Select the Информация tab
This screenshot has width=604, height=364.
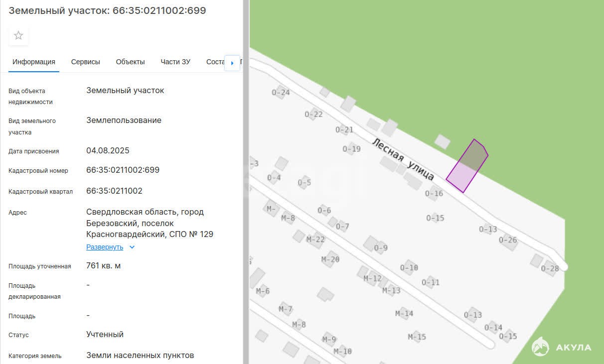(34, 62)
